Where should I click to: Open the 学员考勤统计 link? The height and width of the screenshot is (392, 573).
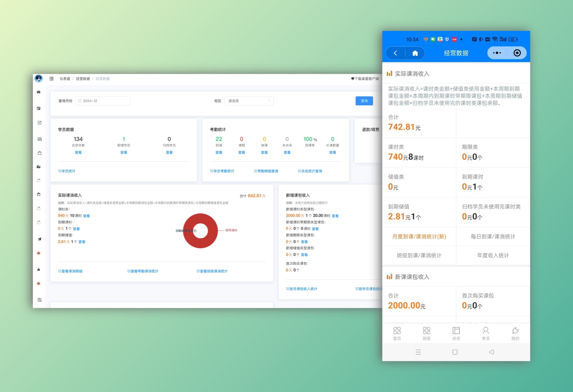(222, 171)
